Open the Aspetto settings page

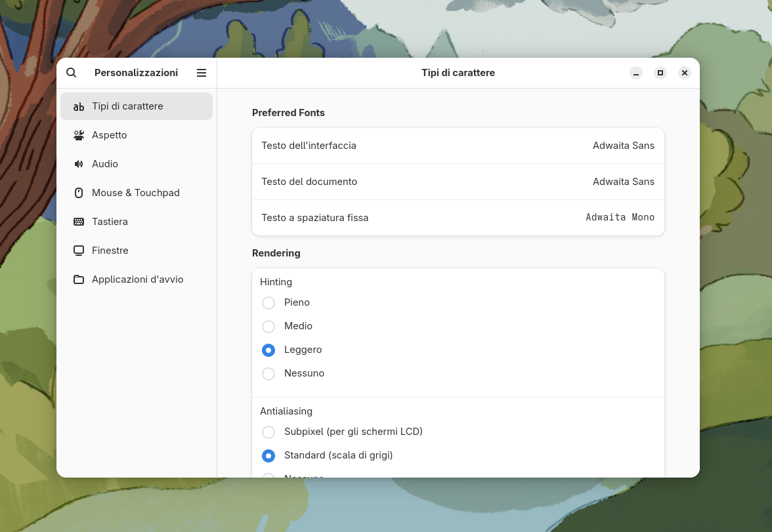click(x=137, y=135)
